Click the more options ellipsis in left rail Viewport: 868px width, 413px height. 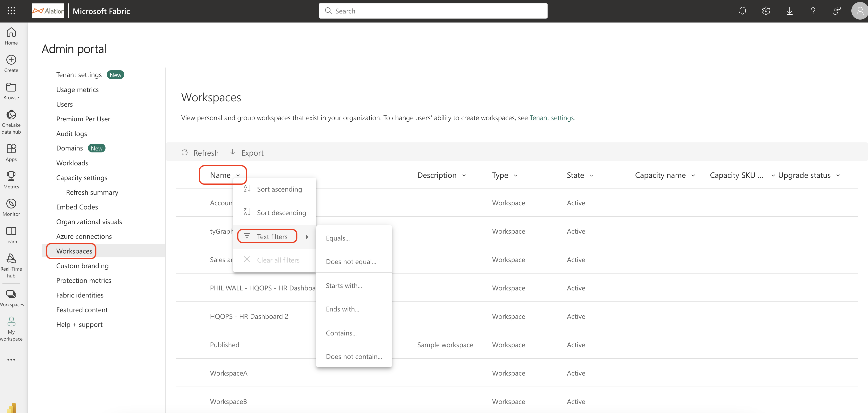click(x=11, y=359)
